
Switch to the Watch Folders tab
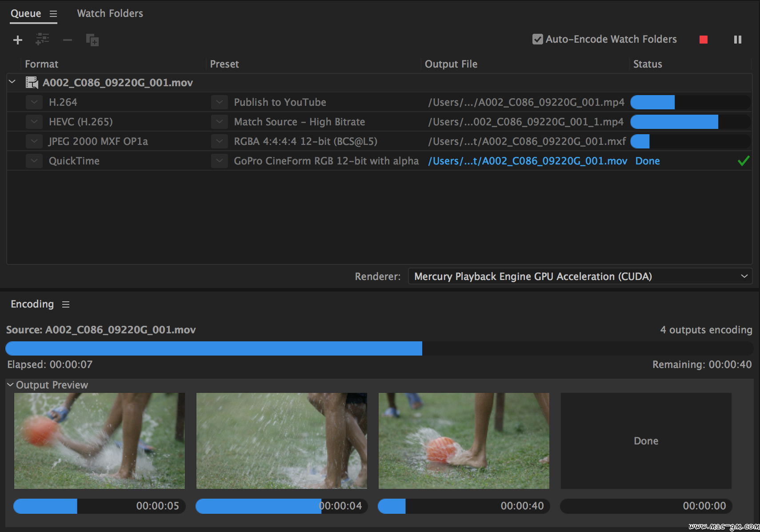point(110,13)
